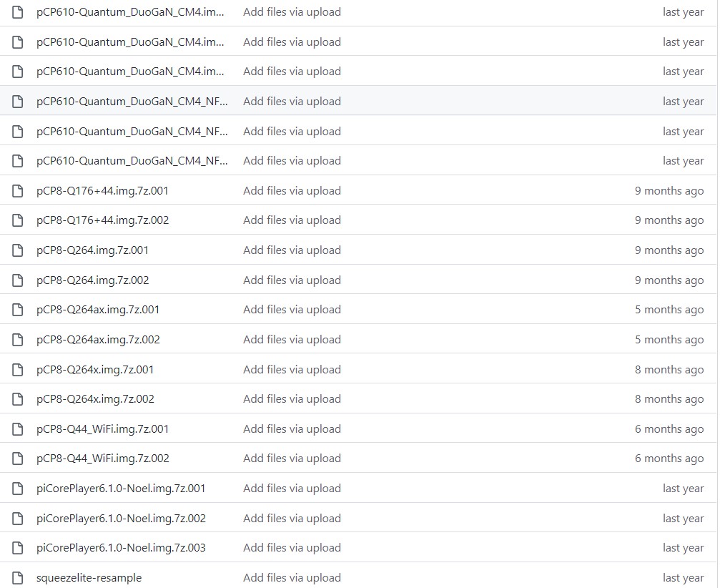Viewport: 720px width, 588px height.
Task: View commit 'Add files via upload' for pCP8-Q264ax.img.7z.001
Action: point(292,310)
